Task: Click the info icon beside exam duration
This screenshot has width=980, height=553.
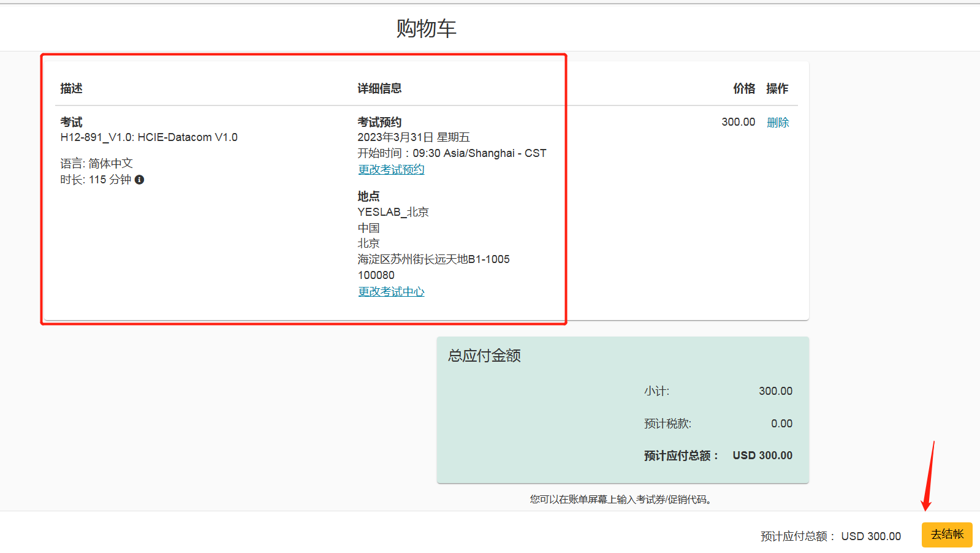Action: pos(140,180)
